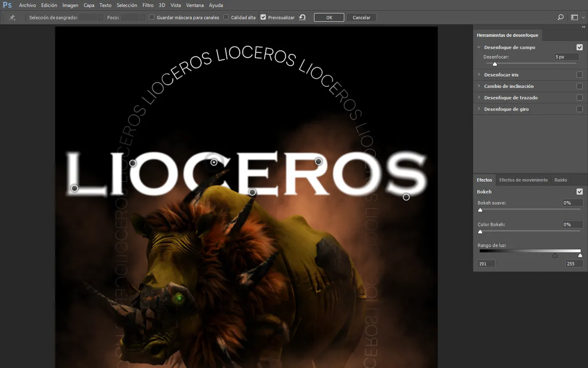The image size is (588, 368).
Task: Click the Rango de luz 191 field
Action: click(x=486, y=264)
